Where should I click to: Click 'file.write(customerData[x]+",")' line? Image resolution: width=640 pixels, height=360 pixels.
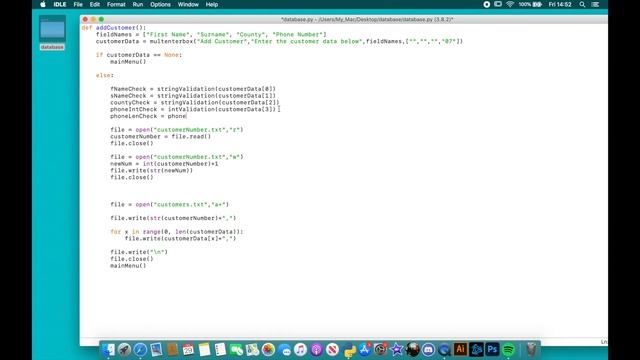tap(180, 238)
